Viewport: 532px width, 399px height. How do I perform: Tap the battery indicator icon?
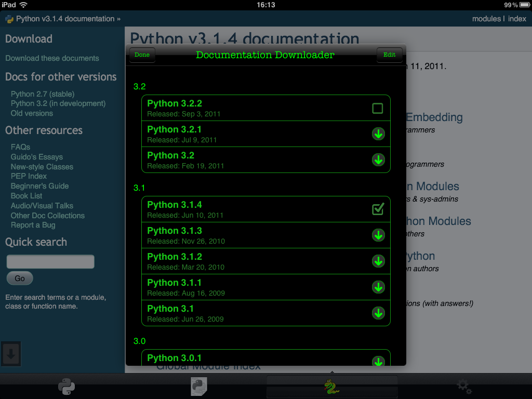pos(525,5)
